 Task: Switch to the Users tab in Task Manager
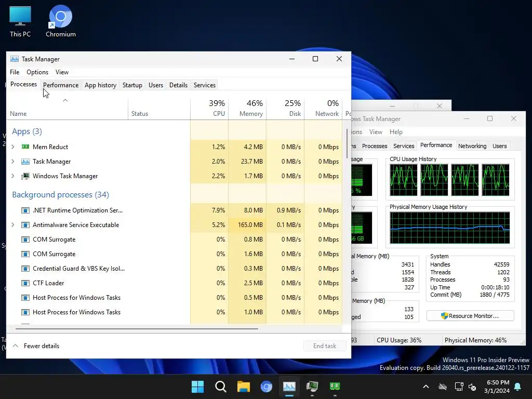156,85
